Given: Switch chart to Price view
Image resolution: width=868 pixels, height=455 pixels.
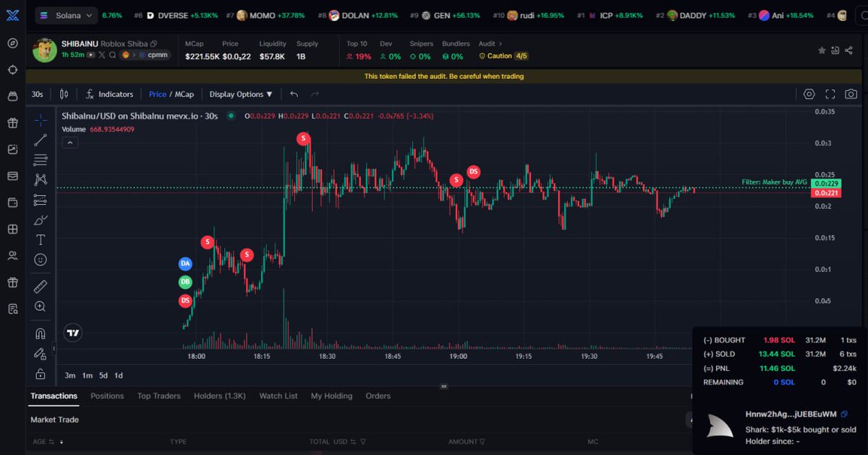Looking at the screenshot, I should tap(158, 94).
